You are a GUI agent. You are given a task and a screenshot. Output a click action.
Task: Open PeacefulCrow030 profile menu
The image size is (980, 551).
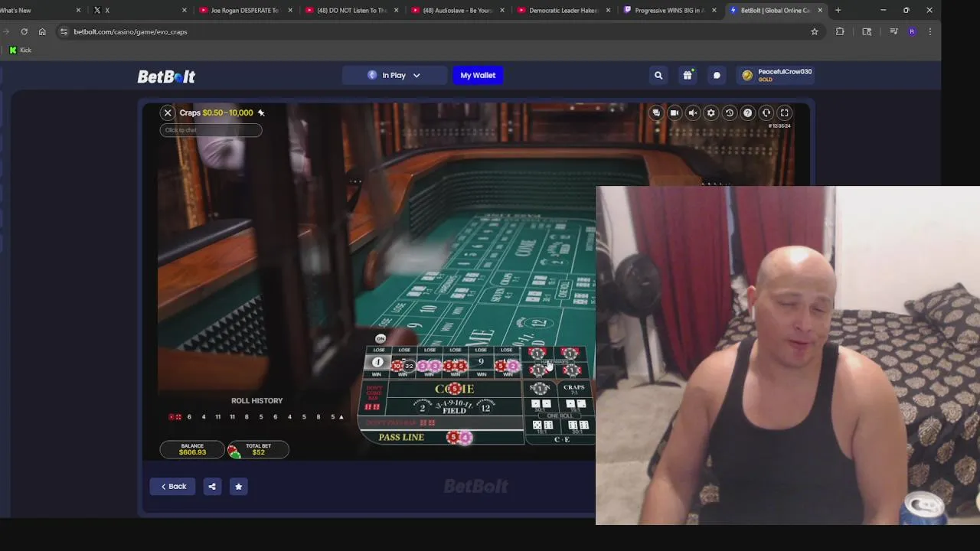(777, 75)
